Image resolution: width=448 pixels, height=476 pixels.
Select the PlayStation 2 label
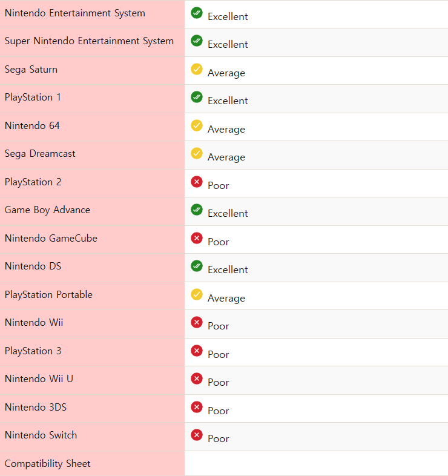tap(33, 182)
